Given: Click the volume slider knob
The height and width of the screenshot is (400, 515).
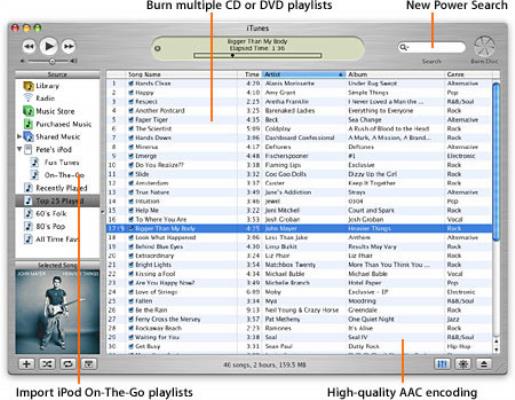Looking at the screenshot, I should 52,61.
